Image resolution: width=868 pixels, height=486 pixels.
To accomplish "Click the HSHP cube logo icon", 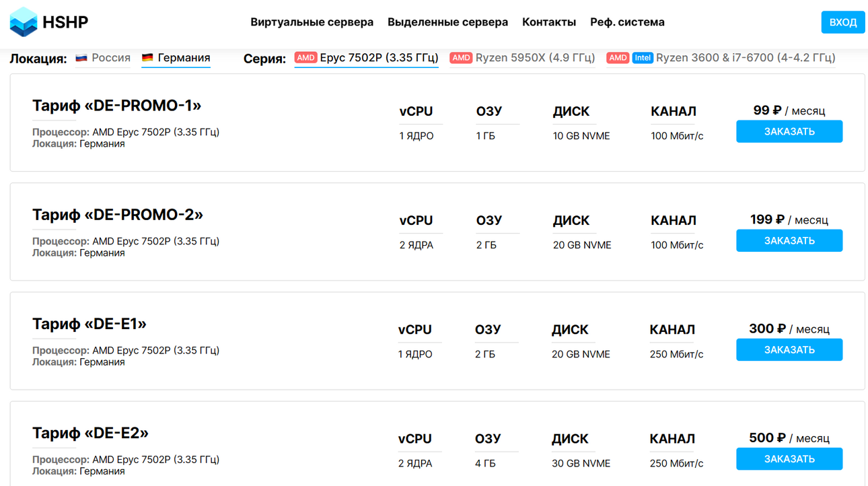I will pos(24,22).
